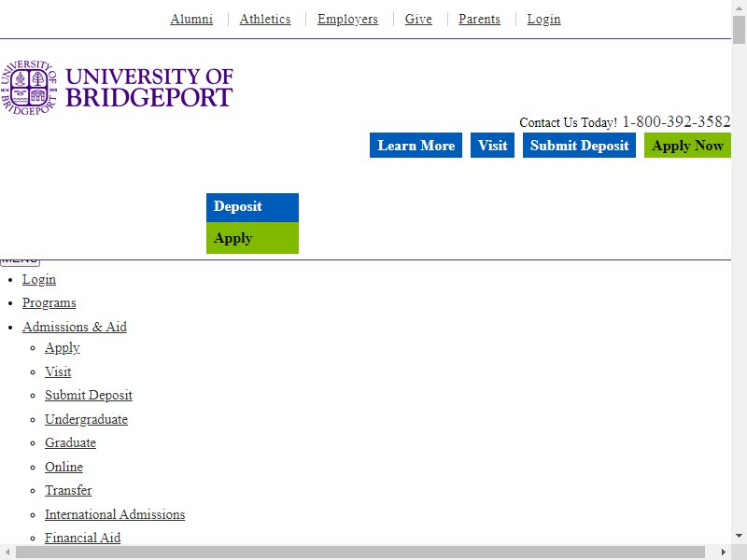Click the blue Visit button
The image size is (747, 560).
point(493,145)
